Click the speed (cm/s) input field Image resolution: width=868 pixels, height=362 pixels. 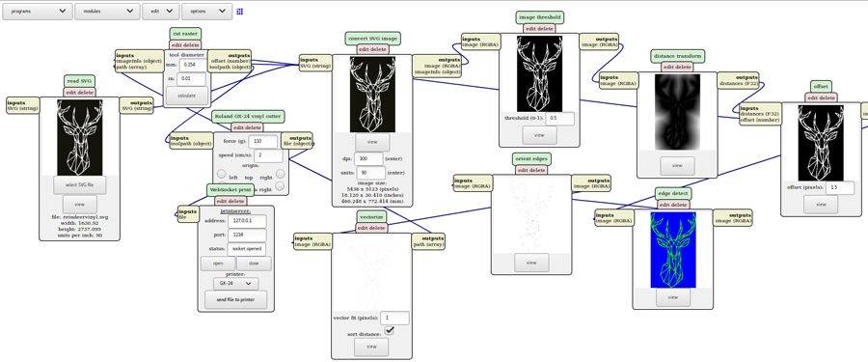[268, 155]
